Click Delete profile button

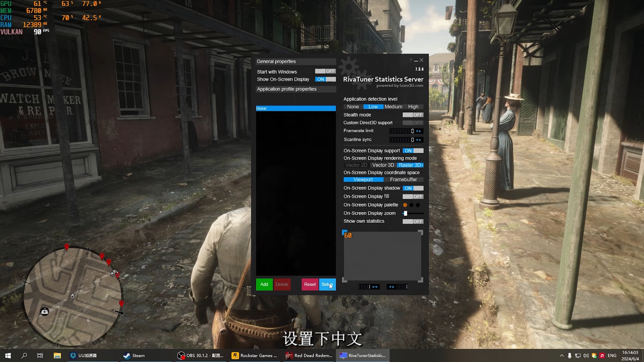coord(282,285)
